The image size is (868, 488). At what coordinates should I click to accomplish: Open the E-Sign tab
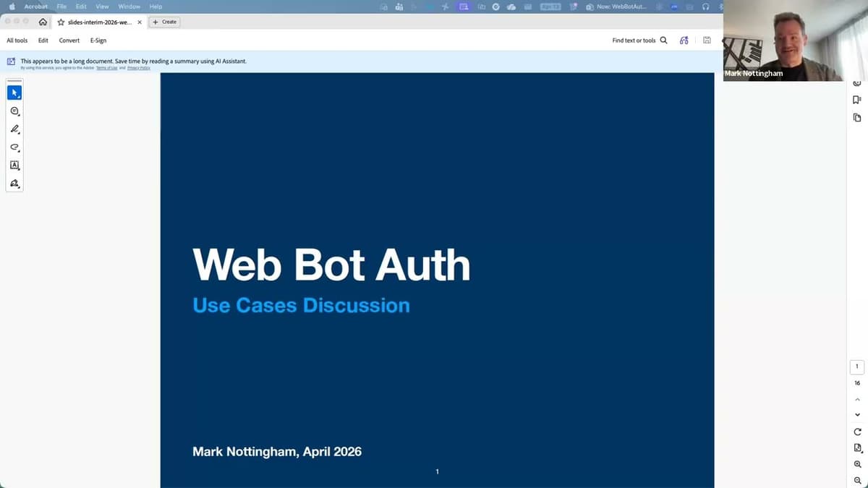[98, 40]
